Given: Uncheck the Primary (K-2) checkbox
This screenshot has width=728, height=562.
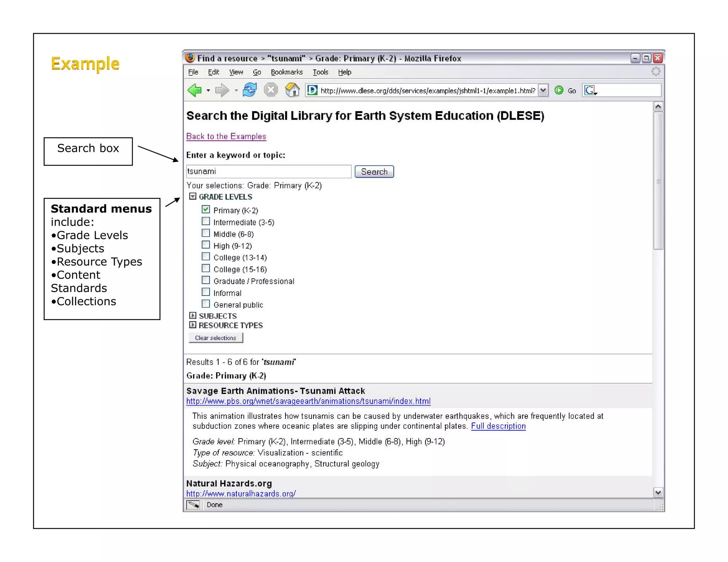Looking at the screenshot, I should [x=206, y=210].
